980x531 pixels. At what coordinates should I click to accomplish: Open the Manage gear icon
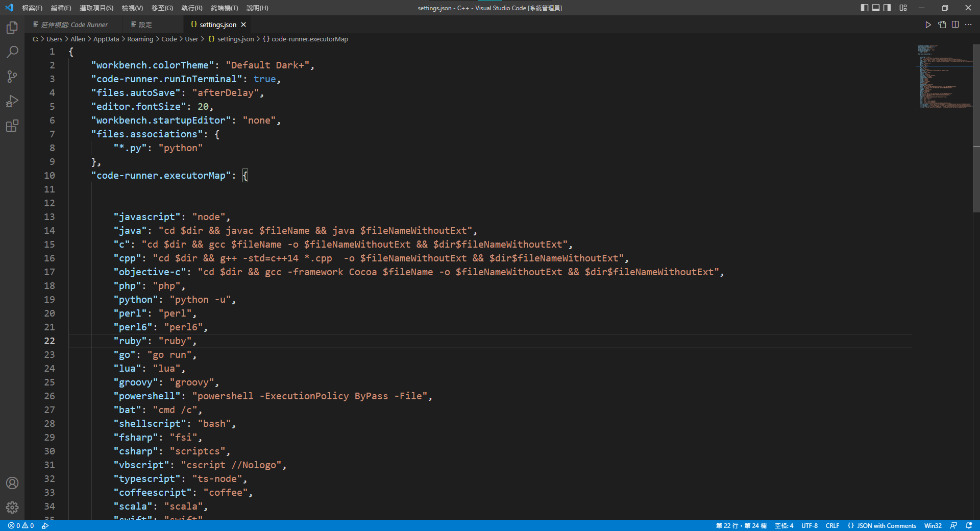(12, 508)
